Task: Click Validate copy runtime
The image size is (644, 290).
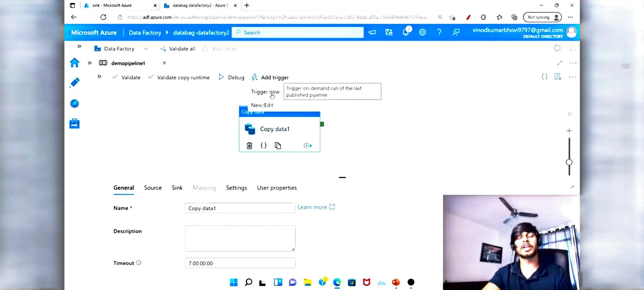Action: 179,77
